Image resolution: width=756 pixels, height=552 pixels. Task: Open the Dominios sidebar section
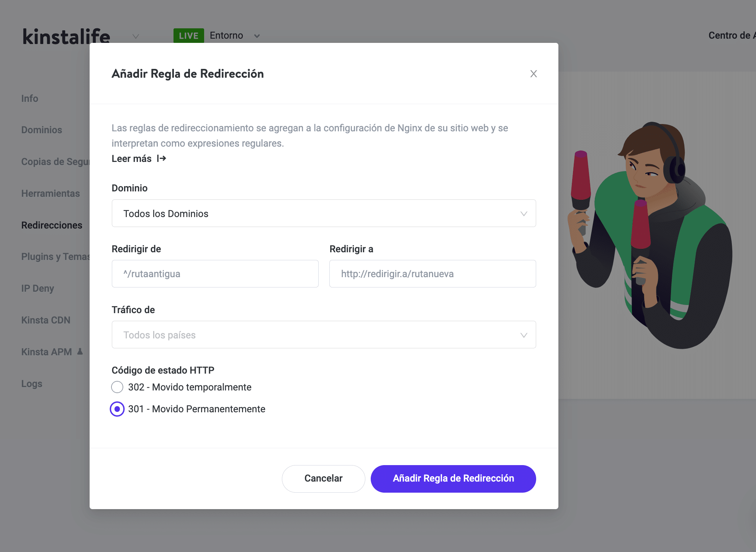(x=41, y=130)
